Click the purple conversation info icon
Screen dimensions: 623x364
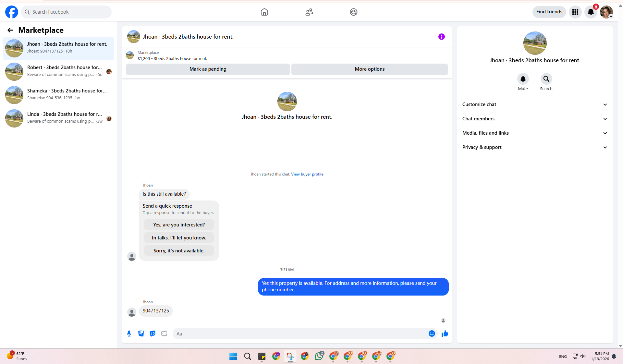441,37
